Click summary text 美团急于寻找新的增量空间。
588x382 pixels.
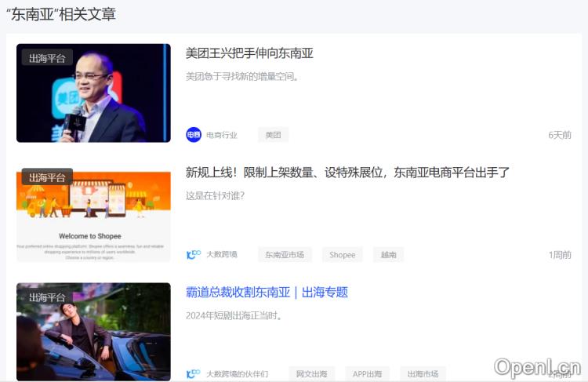point(242,77)
